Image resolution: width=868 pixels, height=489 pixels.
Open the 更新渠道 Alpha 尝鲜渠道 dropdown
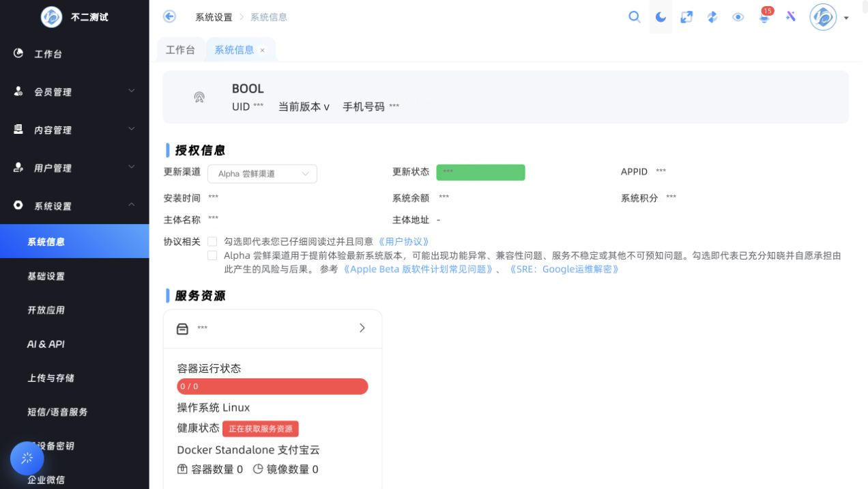click(x=262, y=173)
